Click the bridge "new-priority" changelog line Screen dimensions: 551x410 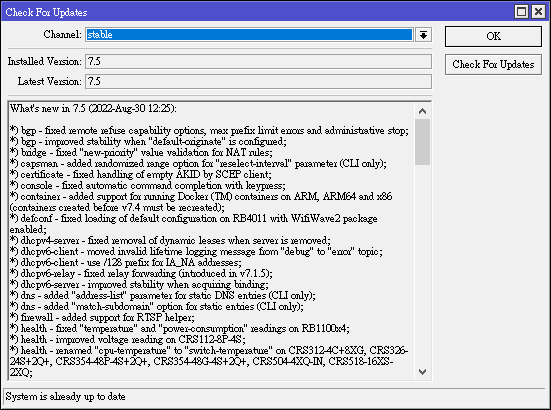click(141, 152)
